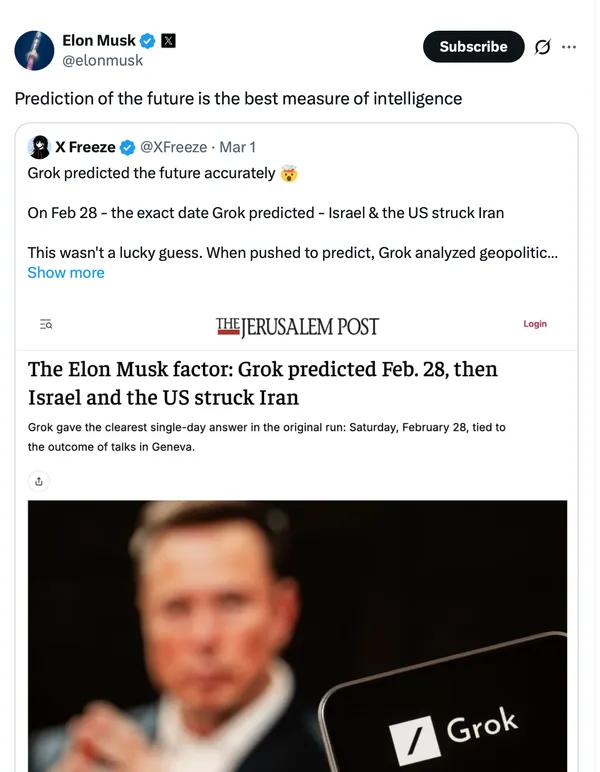The height and width of the screenshot is (772, 600).
Task: Click the X Freeze profile avatar
Action: tap(39, 147)
